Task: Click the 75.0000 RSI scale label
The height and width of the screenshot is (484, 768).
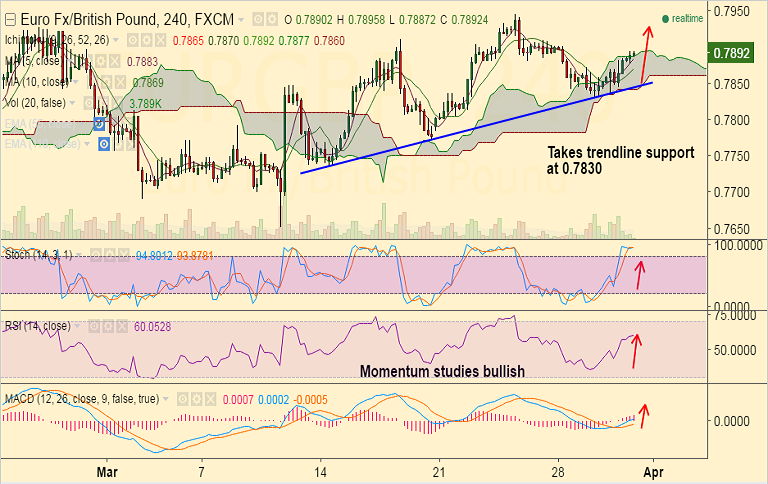Action: [735, 315]
